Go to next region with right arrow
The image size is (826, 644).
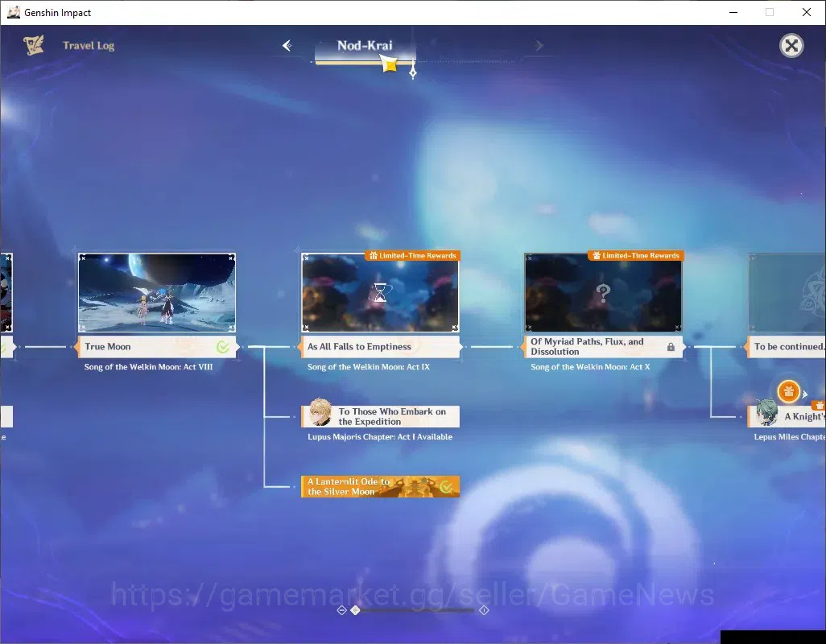click(x=539, y=46)
